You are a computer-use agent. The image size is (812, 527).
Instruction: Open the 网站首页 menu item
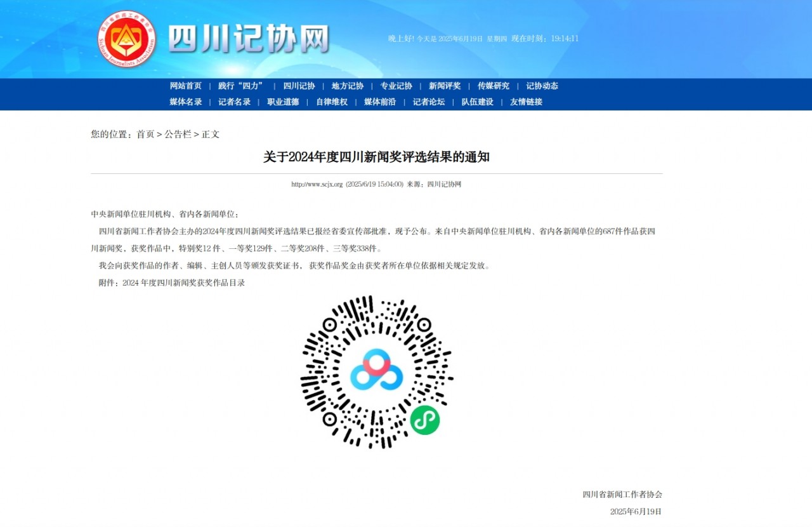click(x=185, y=86)
